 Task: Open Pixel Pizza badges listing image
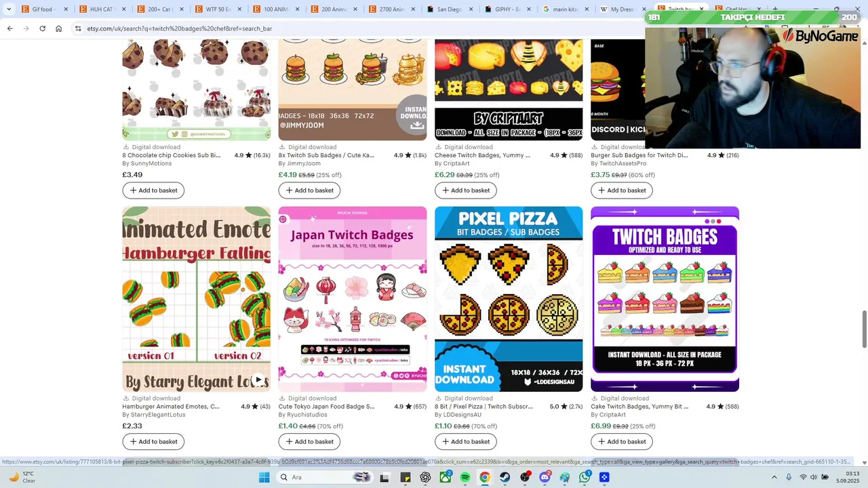[x=509, y=299]
